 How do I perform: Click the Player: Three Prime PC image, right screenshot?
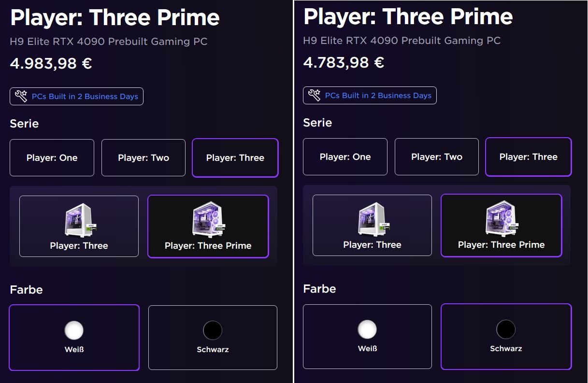[501, 220]
